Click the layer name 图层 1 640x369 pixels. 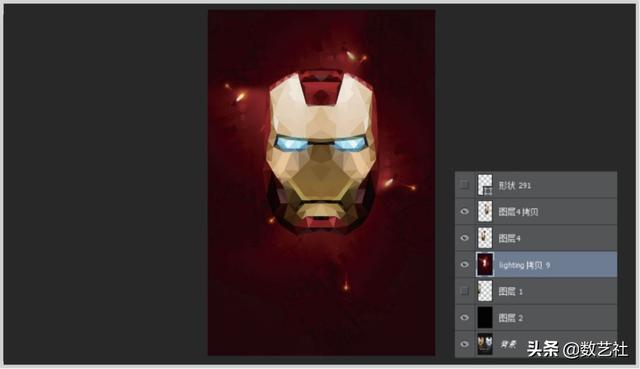(510, 291)
